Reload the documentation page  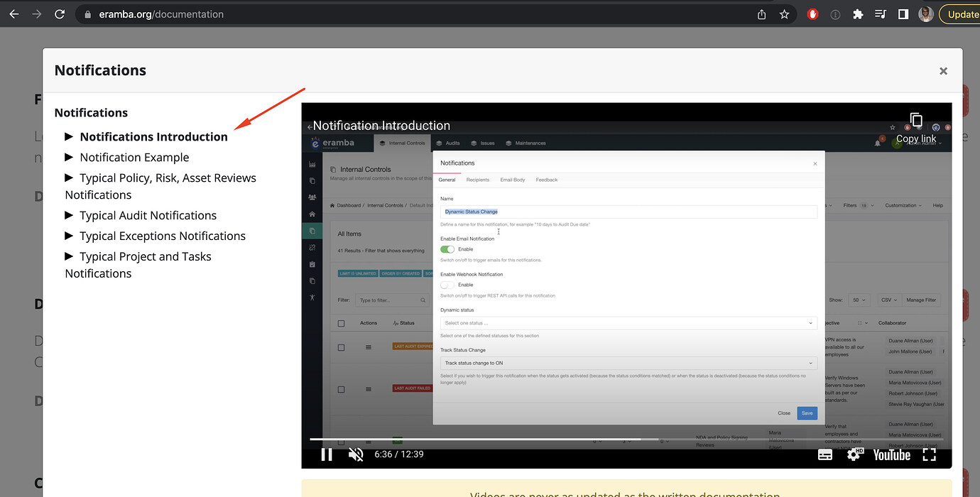point(59,13)
